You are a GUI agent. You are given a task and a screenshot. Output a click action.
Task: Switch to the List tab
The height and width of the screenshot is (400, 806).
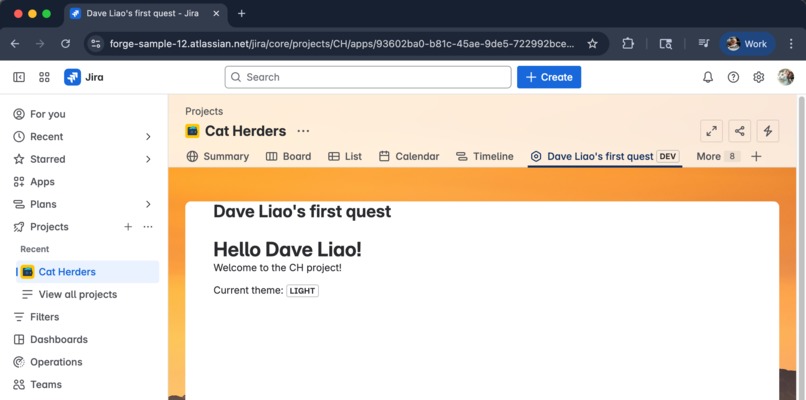coord(345,156)
